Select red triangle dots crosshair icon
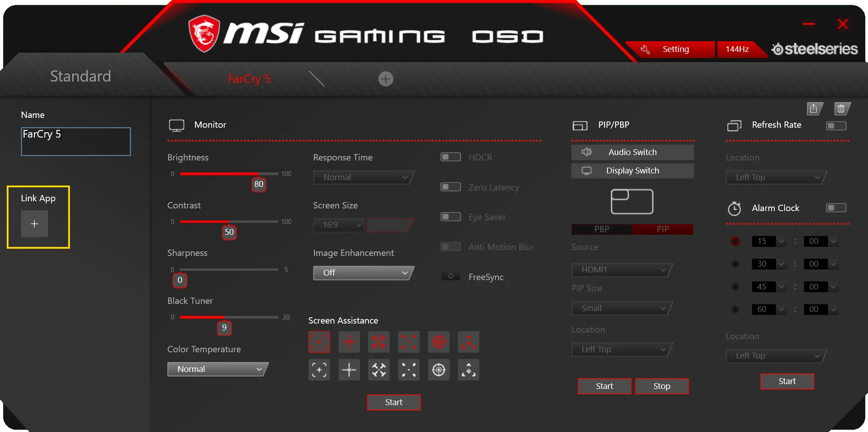The image size is (868, 432). point(469,342)
